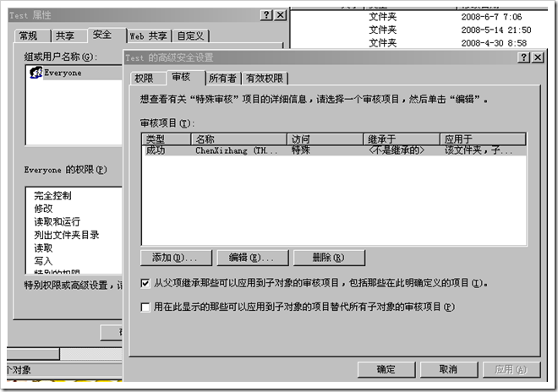Click the Everyone user group icon
This screenshot has height=392, width=558.
[x=36, y=72]
